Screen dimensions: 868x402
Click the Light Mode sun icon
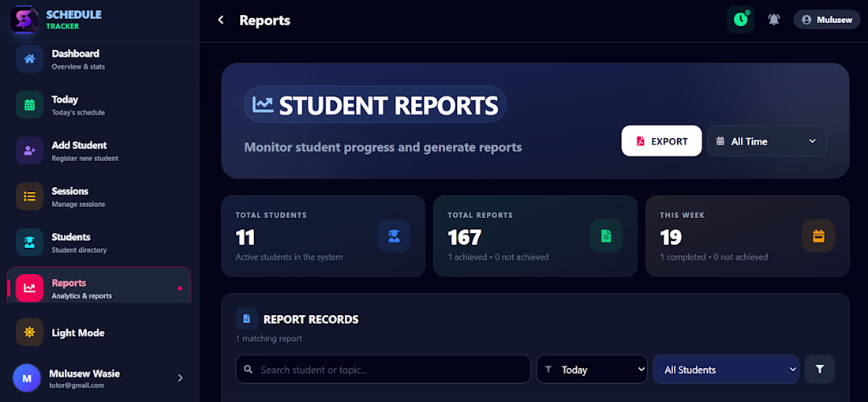(x=29, y=332)
